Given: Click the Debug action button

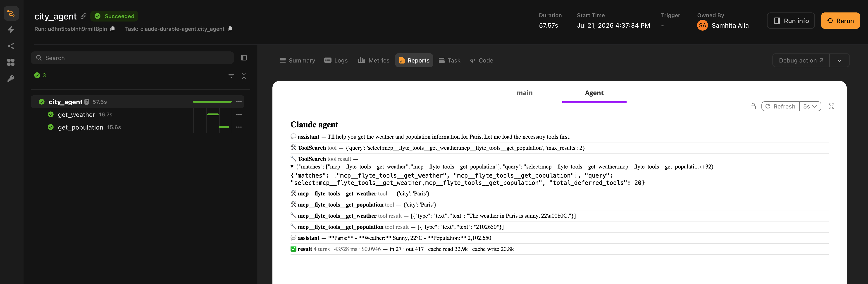Looking at the screenshot, I should pos(801,60).
